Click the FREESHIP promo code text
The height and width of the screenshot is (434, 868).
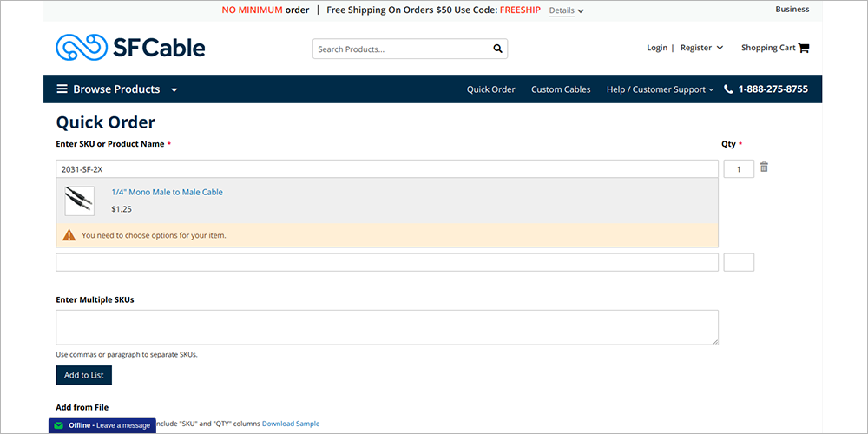click(520, 10)
